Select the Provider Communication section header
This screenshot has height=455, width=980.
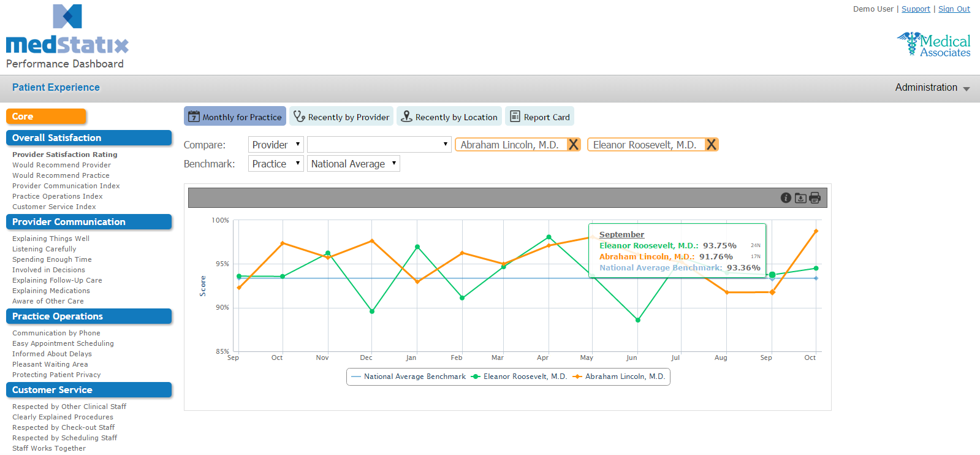click(x=89, y=222)
